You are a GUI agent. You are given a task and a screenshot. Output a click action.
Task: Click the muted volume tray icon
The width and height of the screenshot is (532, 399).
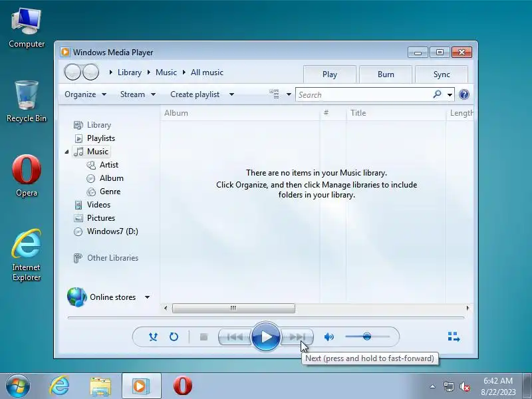[464, 386]
